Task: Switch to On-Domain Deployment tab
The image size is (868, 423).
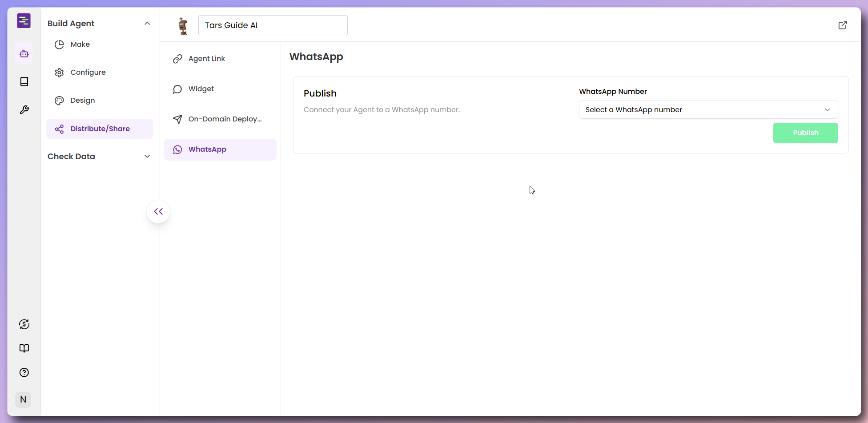Action: point(220,119)
